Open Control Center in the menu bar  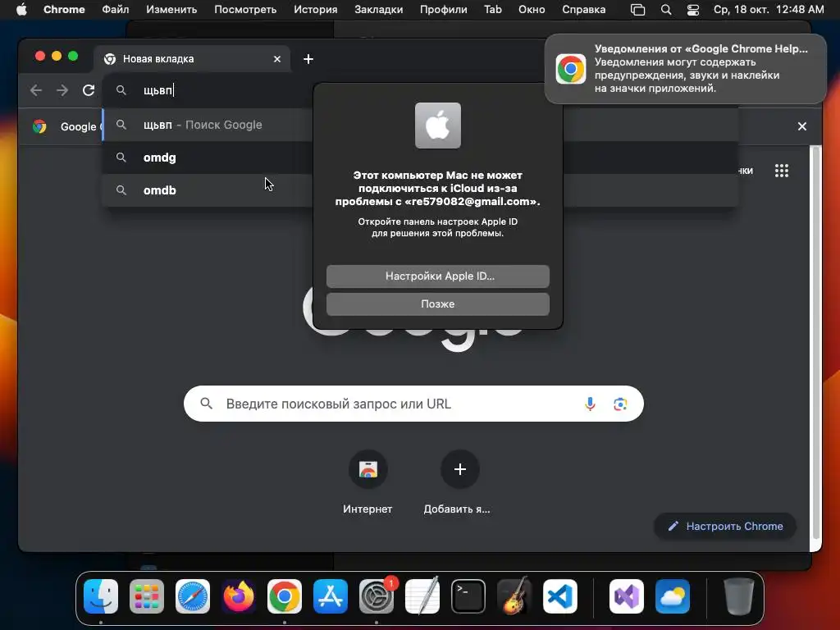tap(692, 10)
